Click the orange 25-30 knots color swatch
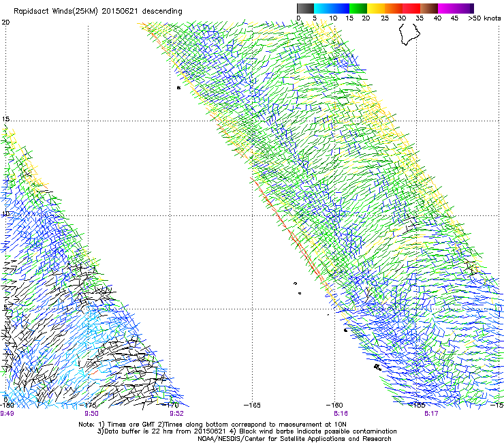Screen dimensions: 504x443 394,8
